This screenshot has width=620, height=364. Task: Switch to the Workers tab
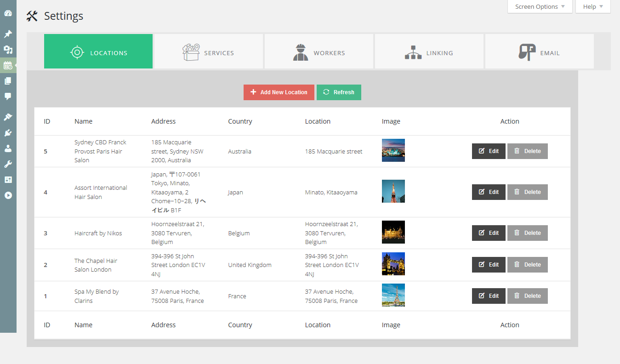pyautogui.click(x=319, y=51)
